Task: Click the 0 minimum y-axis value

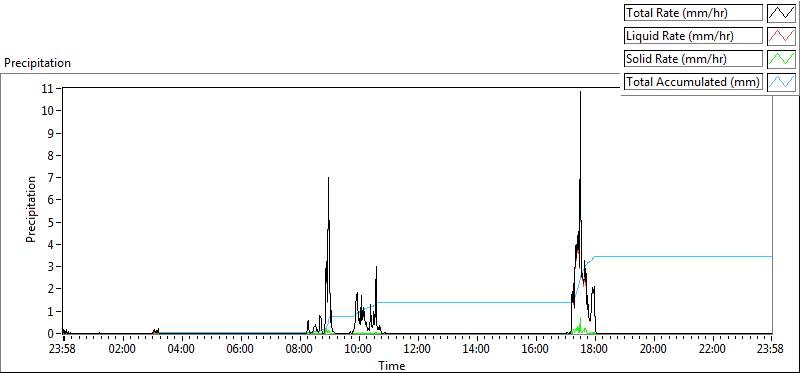Action: [52, 334]
